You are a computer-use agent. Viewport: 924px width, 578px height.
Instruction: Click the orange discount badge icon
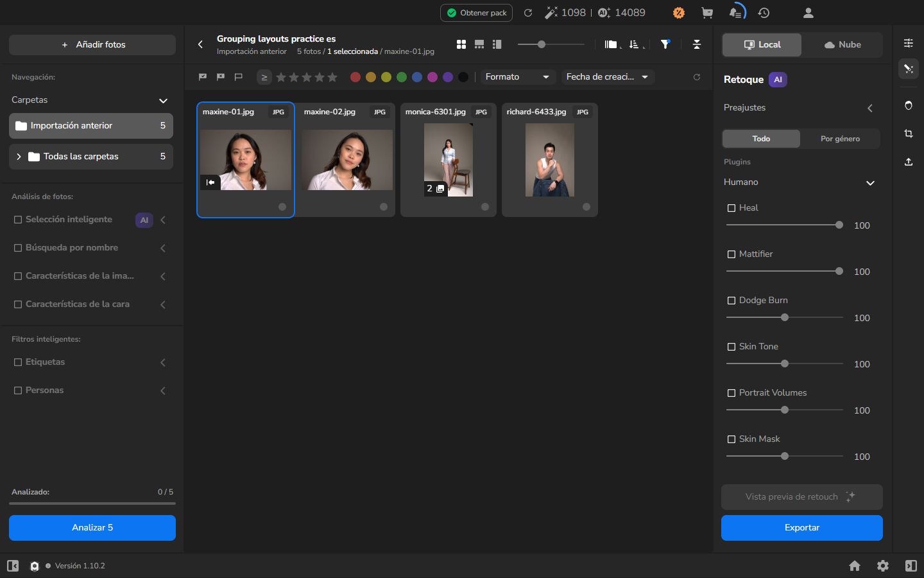[x=679, y=13]
